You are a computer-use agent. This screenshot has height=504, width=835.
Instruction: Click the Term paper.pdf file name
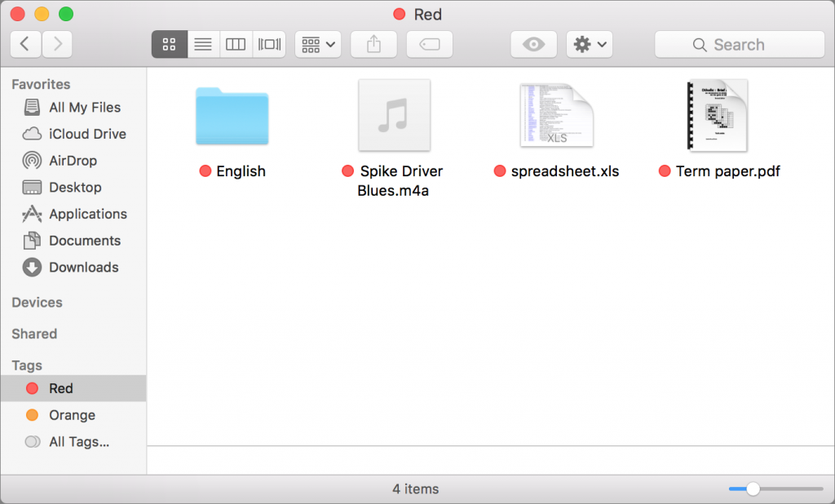[728, 171]
